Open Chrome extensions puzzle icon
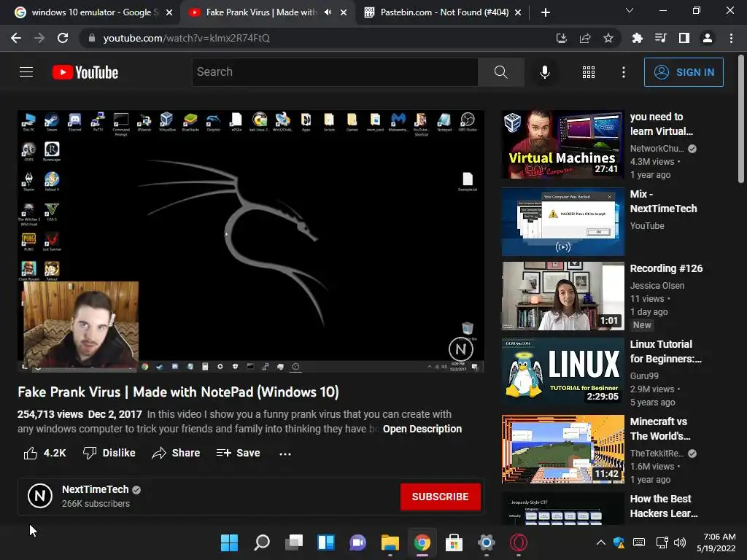Image resolution: width=747 pixels, height=560 pixels. click(x=637, y=38)
